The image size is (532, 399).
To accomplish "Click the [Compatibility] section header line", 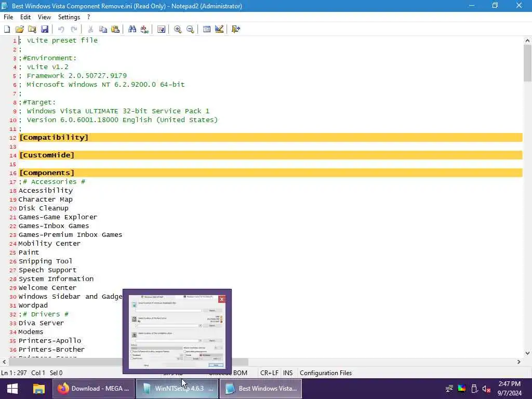I will (270, 137).
